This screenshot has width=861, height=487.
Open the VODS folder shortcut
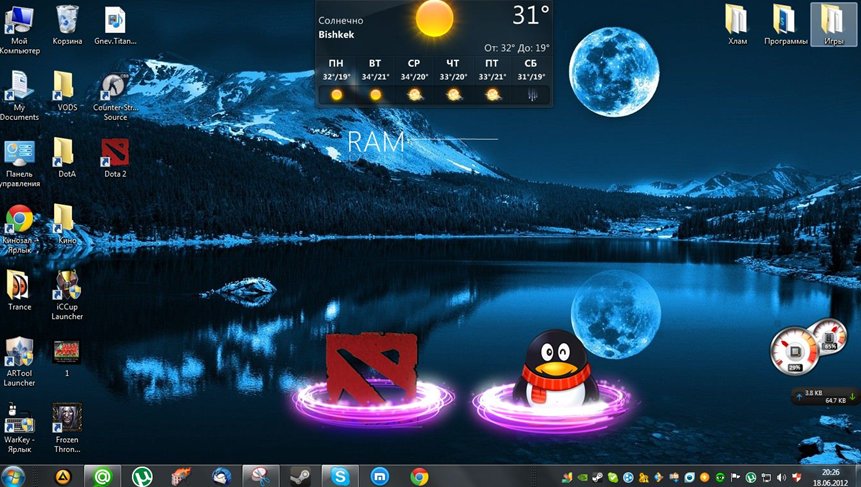pos(67,92)
